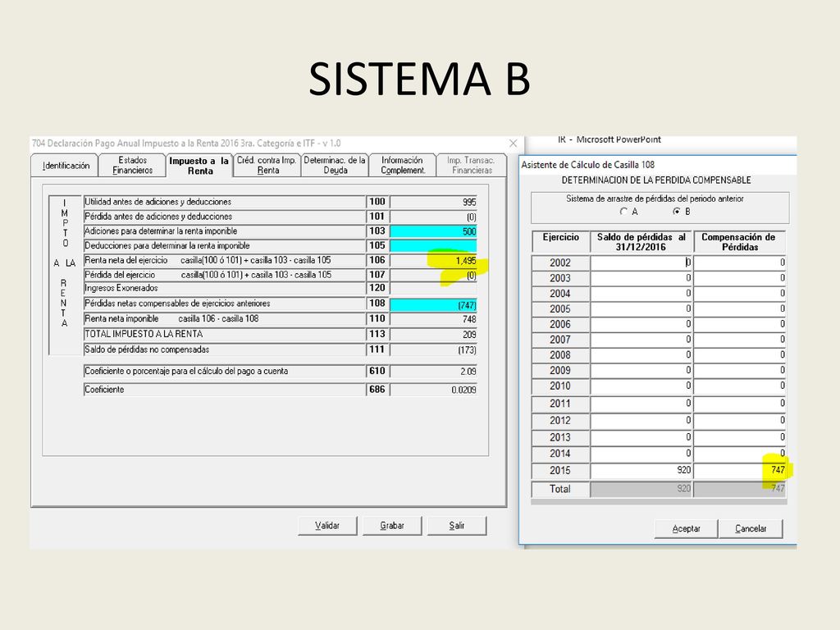Click 'TOTAL IMPUESTO A LA RENTA' label
The height and width of the screenshot is (630, 840).
[144, 334]
